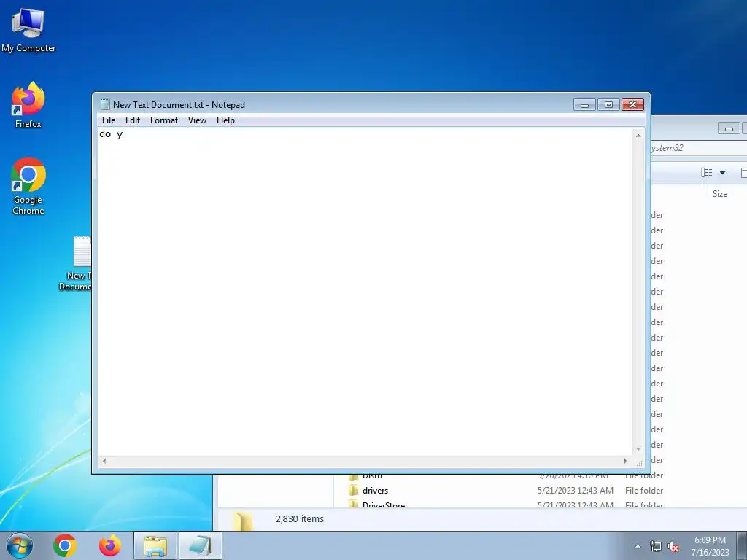
Task: Minimize the Explorer window behind Notepad
Action: [729, 128]
